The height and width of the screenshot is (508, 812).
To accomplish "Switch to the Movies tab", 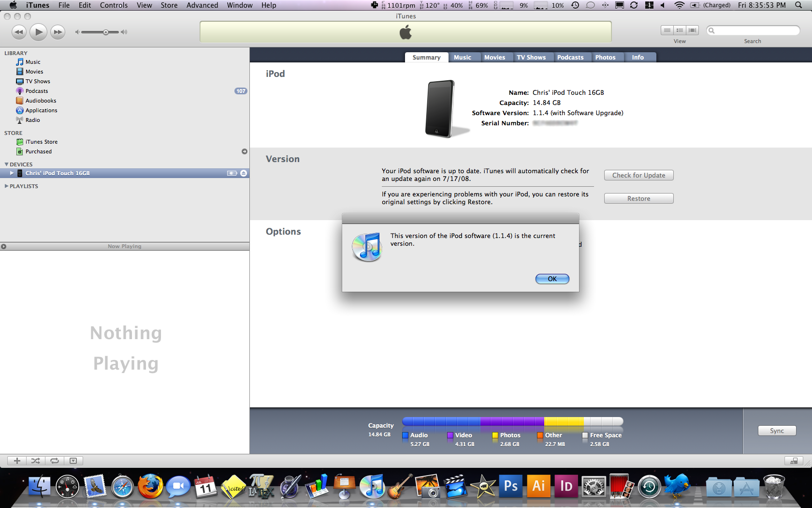I will pyautogui.click(x=495, y=57).
